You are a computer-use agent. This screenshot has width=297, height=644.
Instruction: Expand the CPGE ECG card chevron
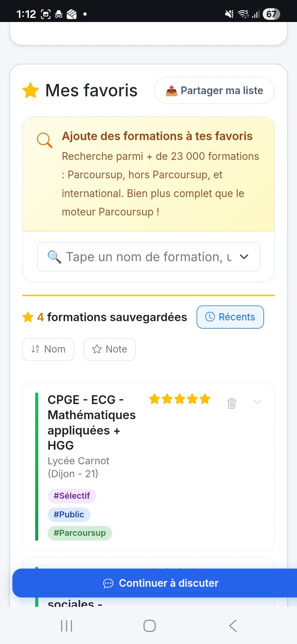pos(257,402)
